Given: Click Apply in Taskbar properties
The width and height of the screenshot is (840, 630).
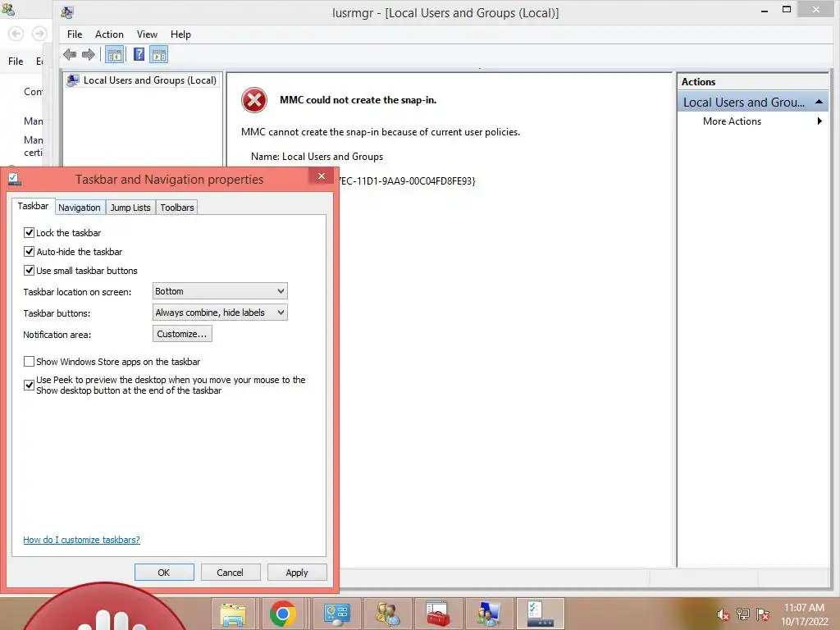Looking at the screenshot, I should pyautogui.click(x=297, y=572).
